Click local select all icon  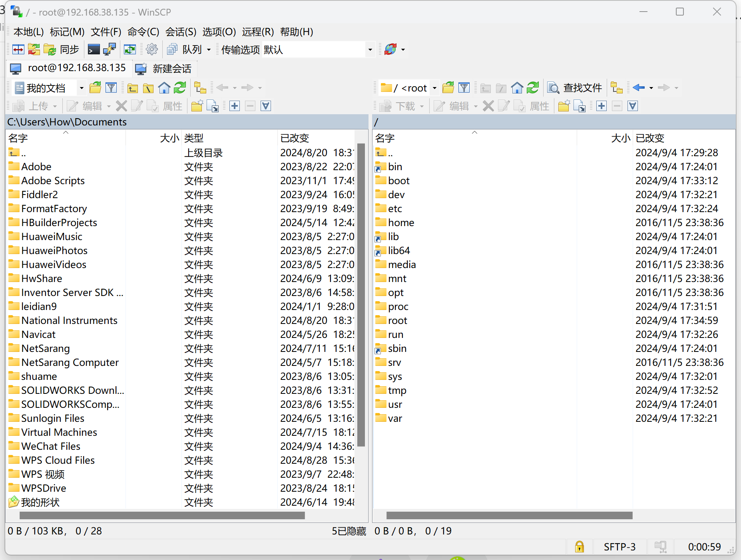(x=266, y=106)
